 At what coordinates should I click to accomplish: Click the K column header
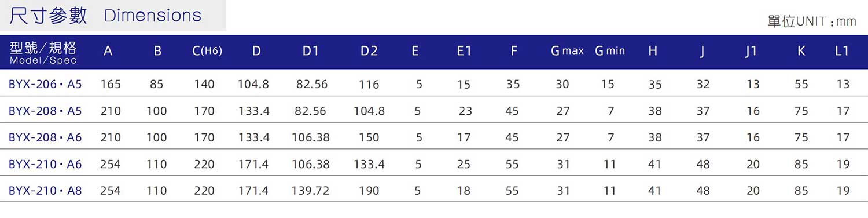point(801,51)
